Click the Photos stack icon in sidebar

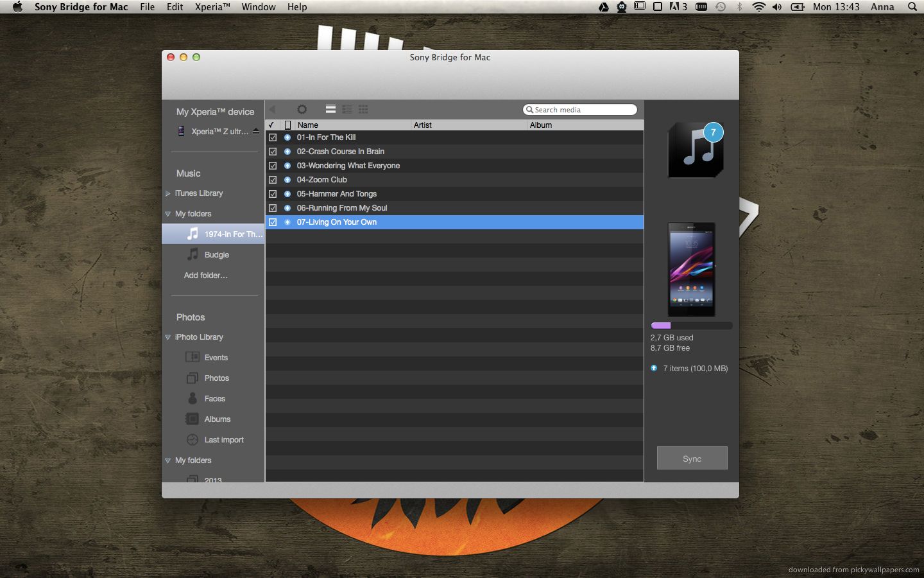coord(192,378)
